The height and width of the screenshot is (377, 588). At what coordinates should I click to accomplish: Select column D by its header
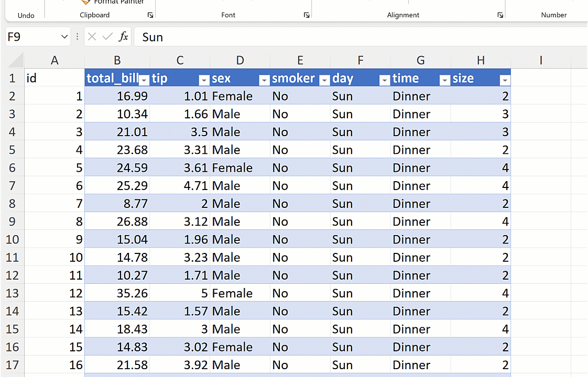[240, 61]
